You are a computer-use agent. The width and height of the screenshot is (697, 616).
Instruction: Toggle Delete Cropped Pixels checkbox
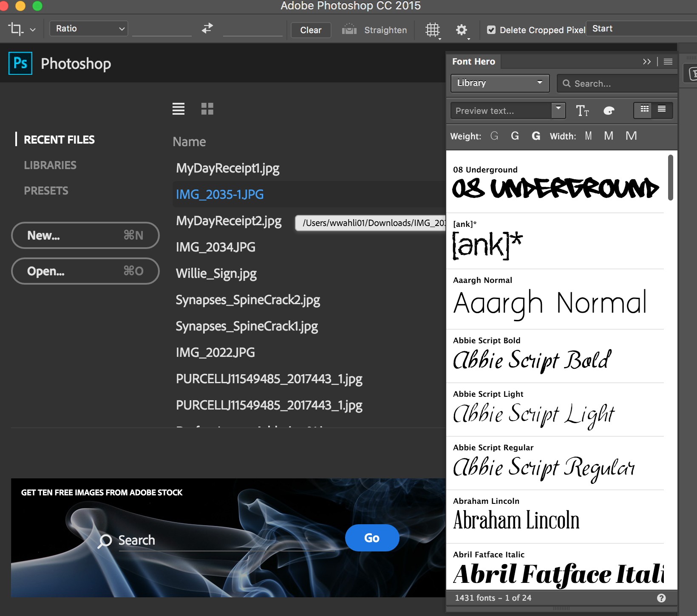[491, 30]
